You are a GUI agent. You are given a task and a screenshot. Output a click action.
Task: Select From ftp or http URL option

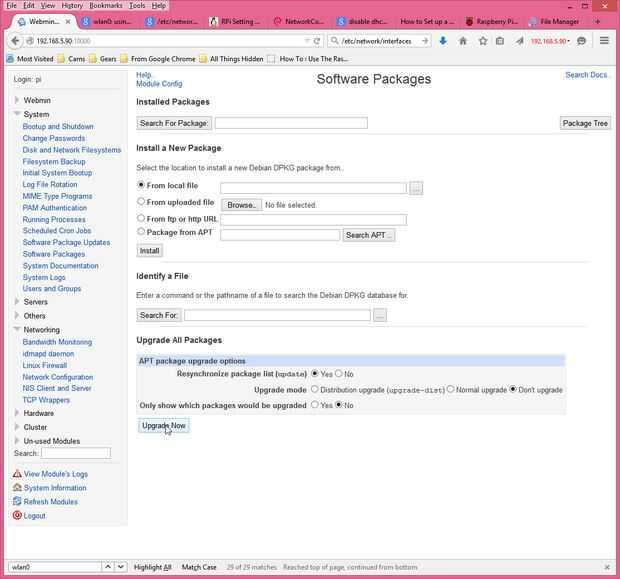[141, 218]
